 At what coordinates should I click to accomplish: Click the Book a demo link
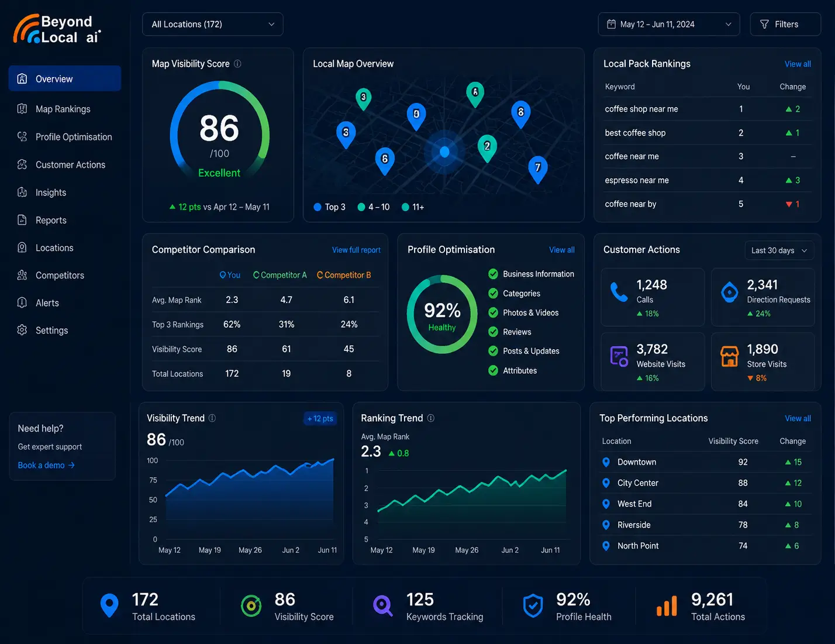tap(46, 465)
